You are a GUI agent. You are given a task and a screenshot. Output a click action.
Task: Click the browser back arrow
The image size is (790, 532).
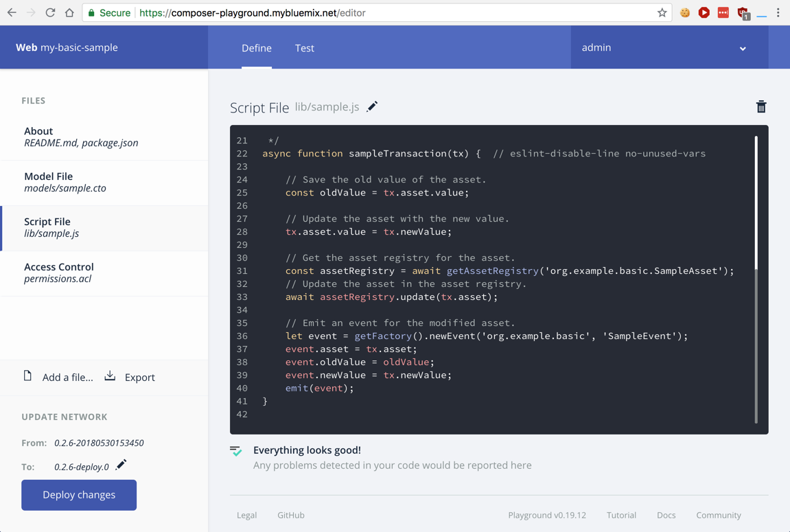tap(12, 12)
